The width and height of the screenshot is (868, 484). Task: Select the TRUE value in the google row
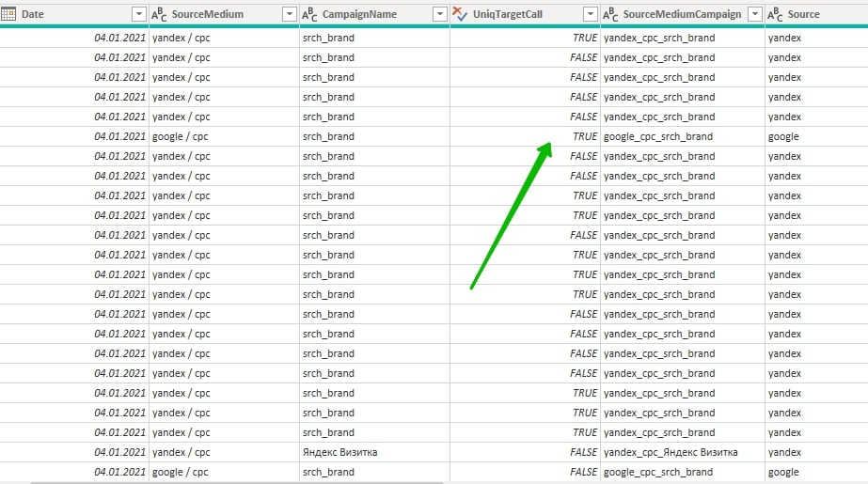click(526, 136)
